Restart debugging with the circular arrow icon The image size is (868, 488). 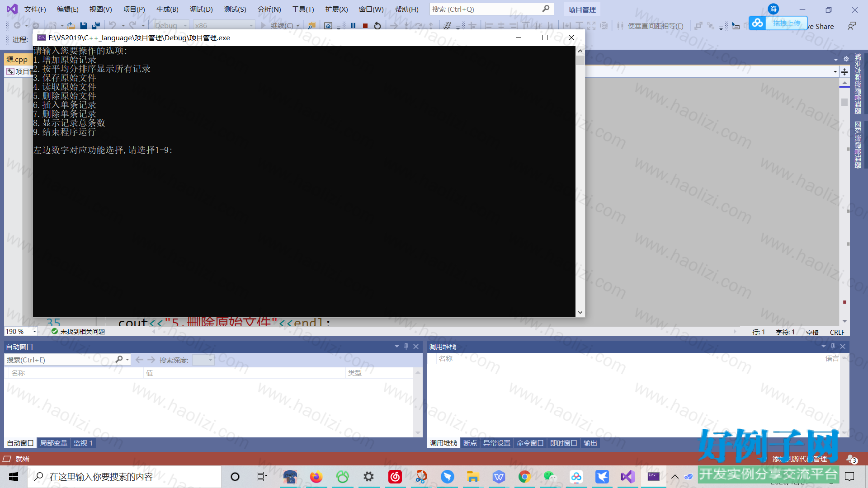377,26
